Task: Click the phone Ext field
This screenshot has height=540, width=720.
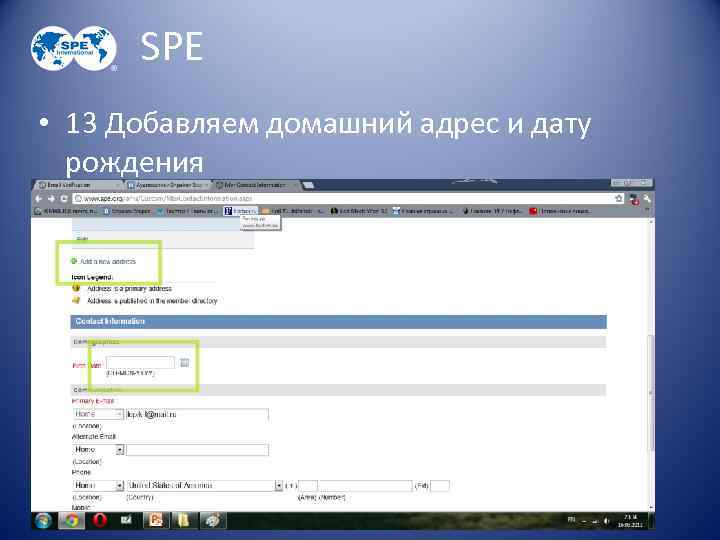Action: coord(440,486)
